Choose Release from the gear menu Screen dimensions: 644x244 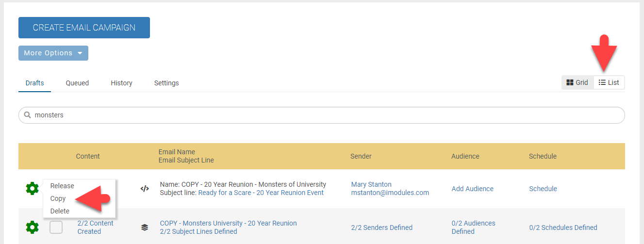(x=62, y=186)
